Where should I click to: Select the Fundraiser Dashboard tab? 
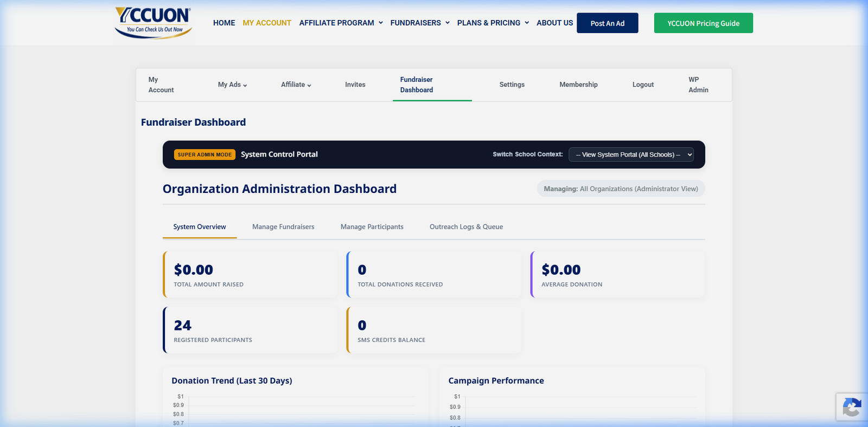pos(432,85)
